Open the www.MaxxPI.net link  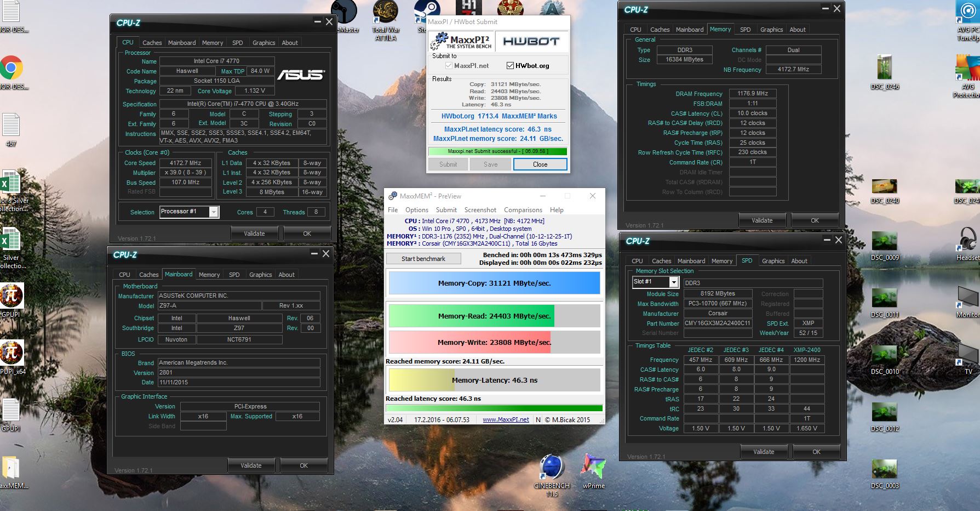506,419
